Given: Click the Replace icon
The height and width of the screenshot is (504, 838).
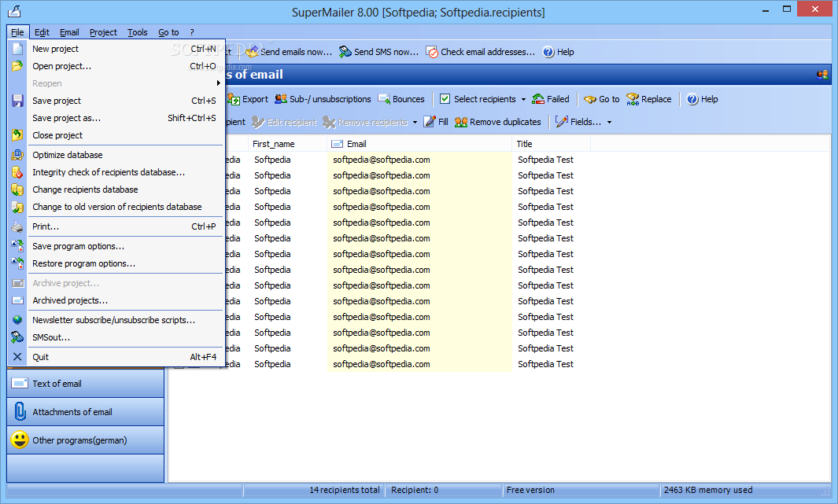Looking at the screenshot, I should coord(633,99).
